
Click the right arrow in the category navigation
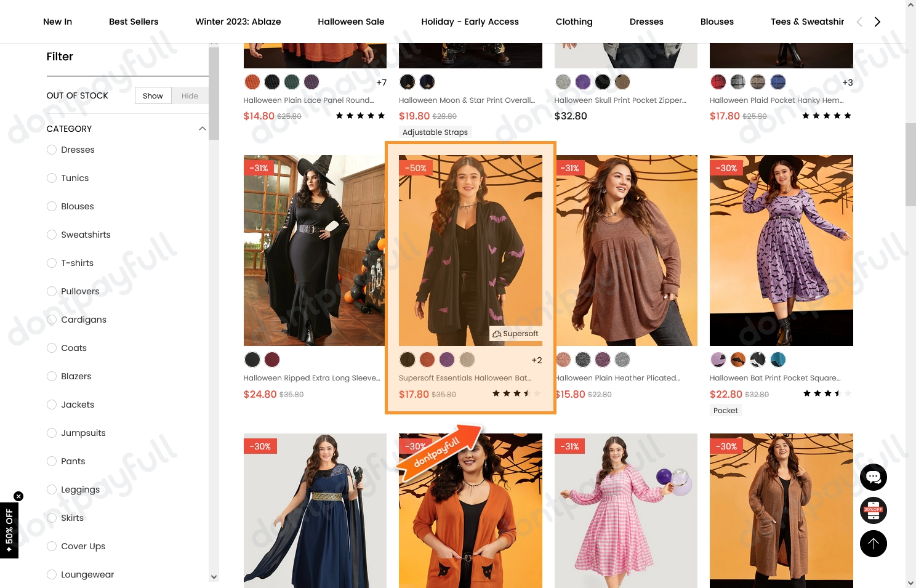(877, 22)
